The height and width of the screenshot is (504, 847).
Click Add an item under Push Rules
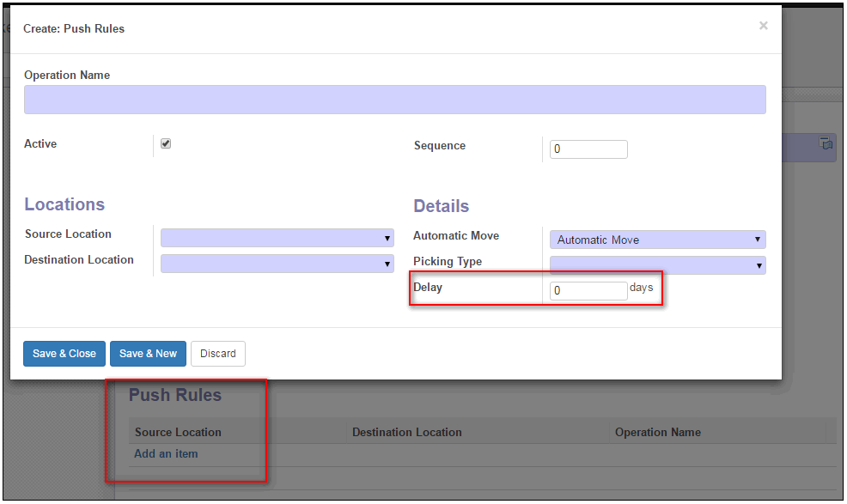tap(166, 453)
